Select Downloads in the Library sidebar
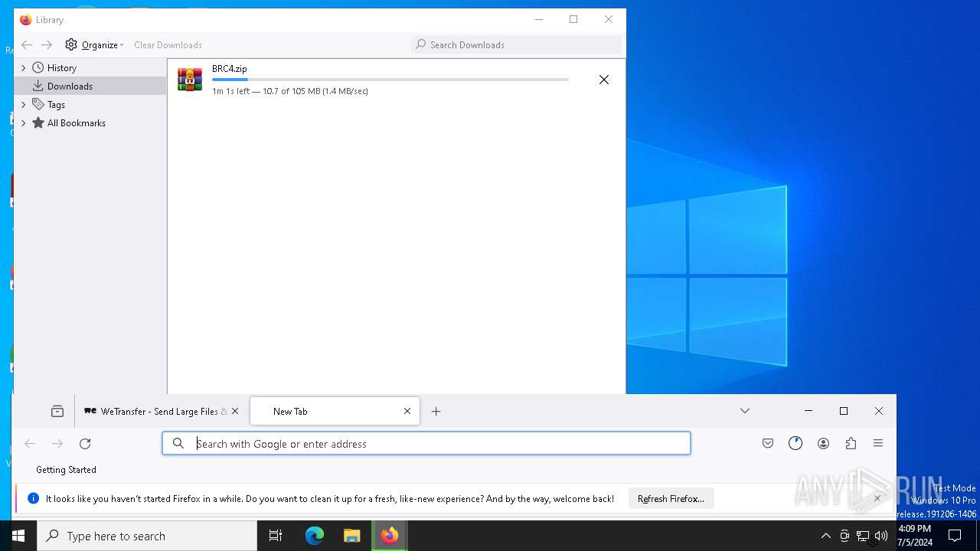This screenshot has height=551, width=980. point(90,86)
